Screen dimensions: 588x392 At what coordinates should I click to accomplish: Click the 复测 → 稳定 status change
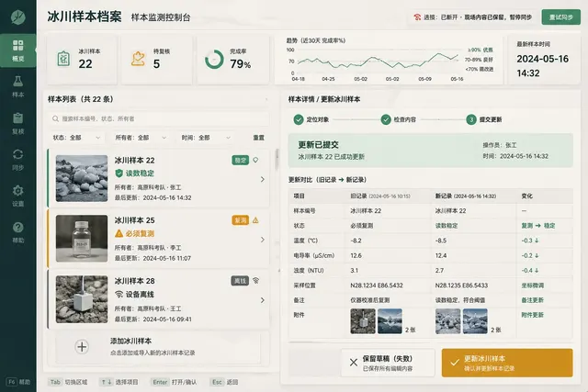[x=538, y=226]
